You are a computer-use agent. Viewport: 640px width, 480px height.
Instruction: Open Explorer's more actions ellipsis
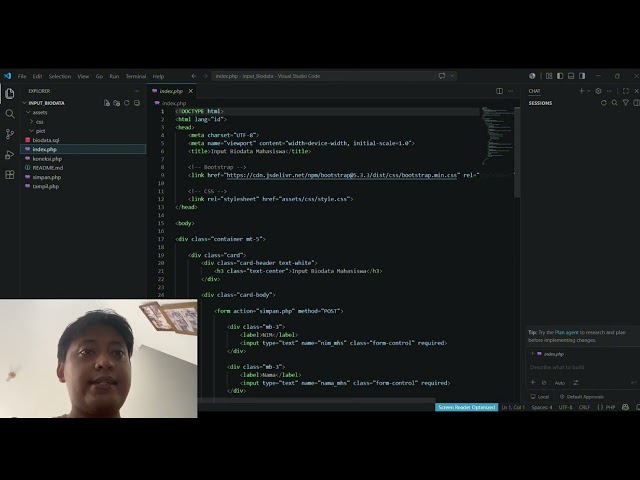136,91
